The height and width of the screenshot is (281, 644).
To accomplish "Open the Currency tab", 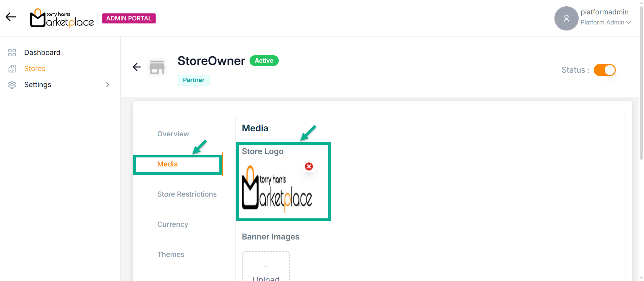I will [173, 224].
